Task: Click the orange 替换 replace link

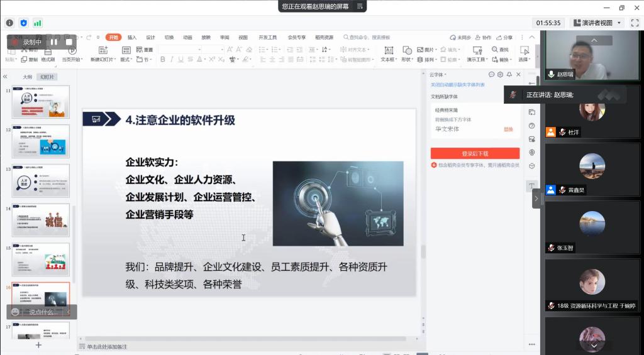Action: tap(508, 129)
